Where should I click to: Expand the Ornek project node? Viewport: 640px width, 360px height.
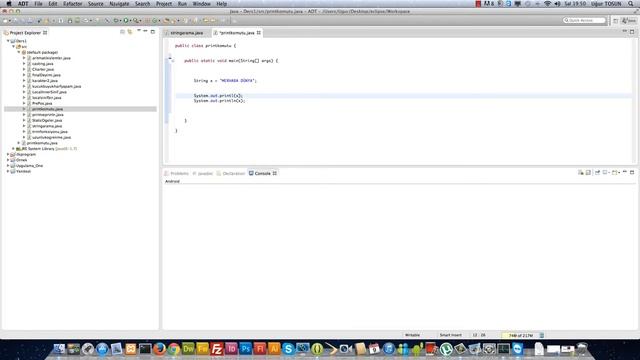[8, 160]
